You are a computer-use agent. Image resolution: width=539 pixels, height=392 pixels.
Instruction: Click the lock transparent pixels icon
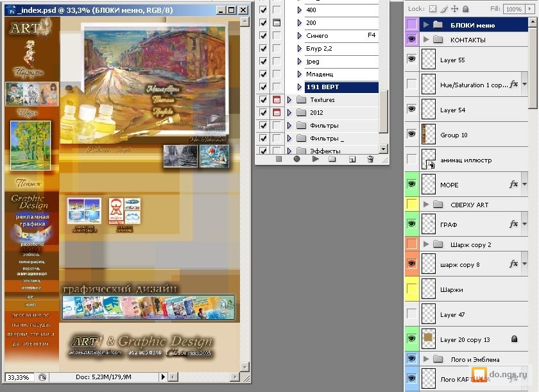coord(432,9)
